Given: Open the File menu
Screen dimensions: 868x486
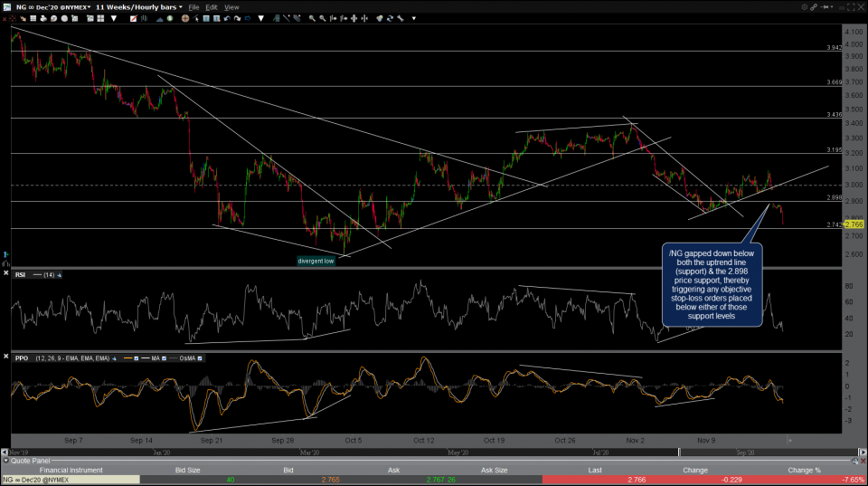Looking at the screenshot, I should coord(193,6).
